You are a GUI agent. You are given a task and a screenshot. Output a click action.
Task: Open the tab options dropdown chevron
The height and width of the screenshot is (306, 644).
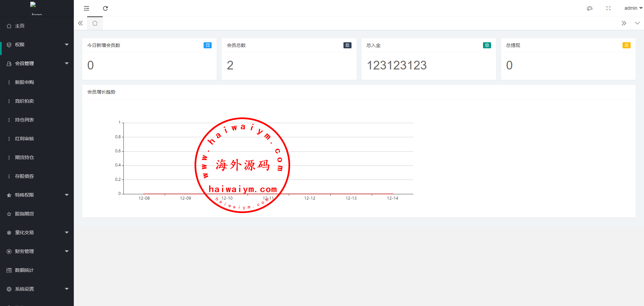pos(637,23)
